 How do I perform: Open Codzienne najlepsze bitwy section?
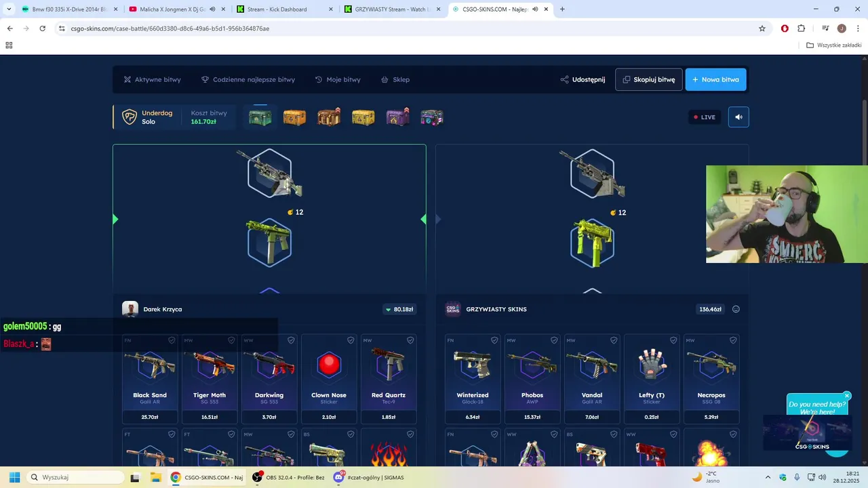tap(248, 79)
